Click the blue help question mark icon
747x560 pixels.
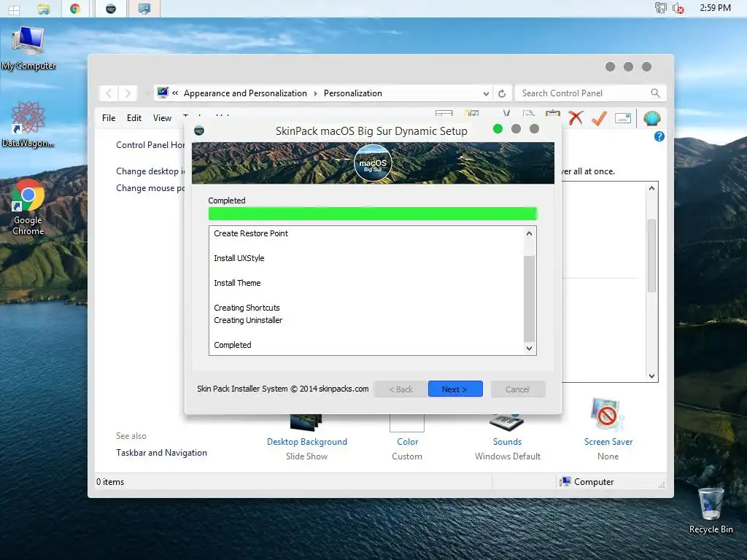tap(659, 136)
